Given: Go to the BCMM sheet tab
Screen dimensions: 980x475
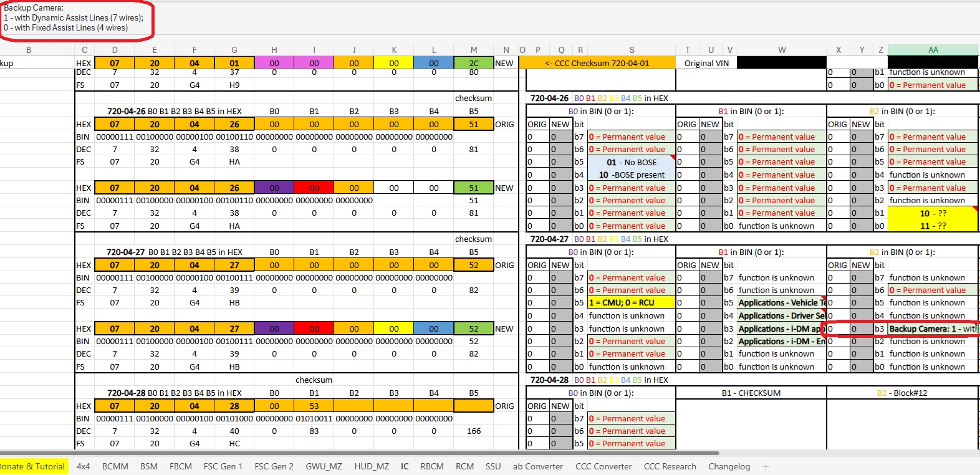Looking at the screenshot, I should tap(115, 466).
